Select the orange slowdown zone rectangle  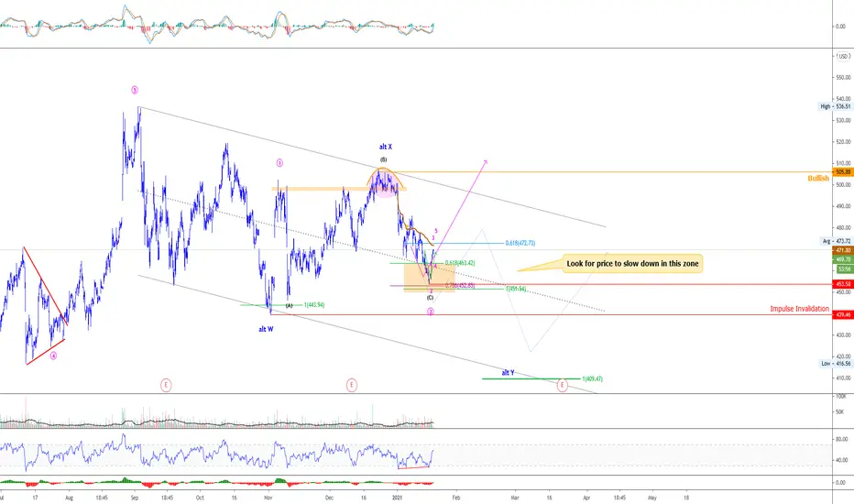point(429,278)
